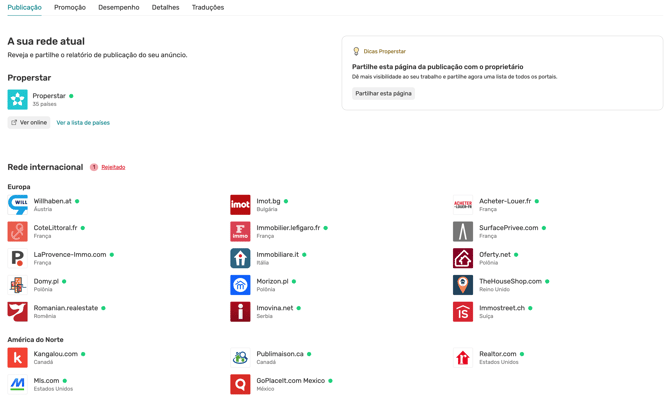
Task: Select the Immobiliare.it portal name
Action: [278, 254]
